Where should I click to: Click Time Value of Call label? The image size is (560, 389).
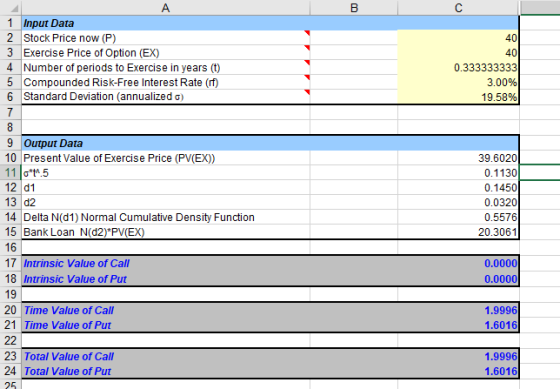pos(69,310)
